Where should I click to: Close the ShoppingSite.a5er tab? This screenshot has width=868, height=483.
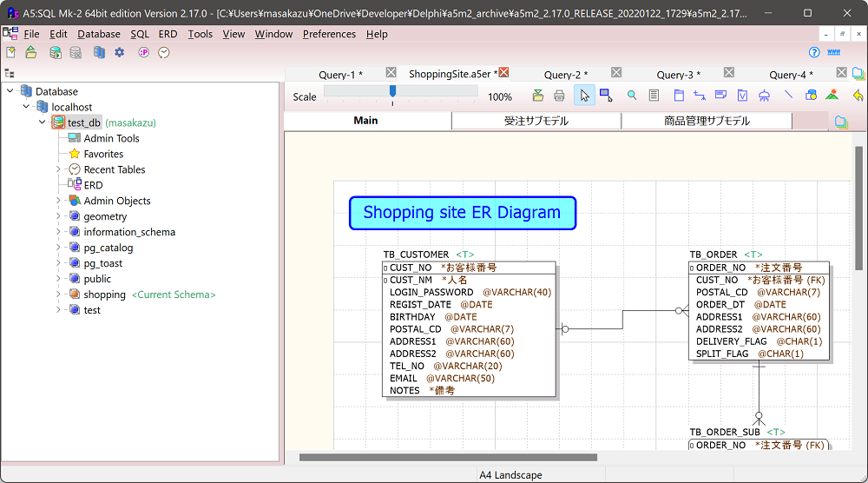[503, 73]
